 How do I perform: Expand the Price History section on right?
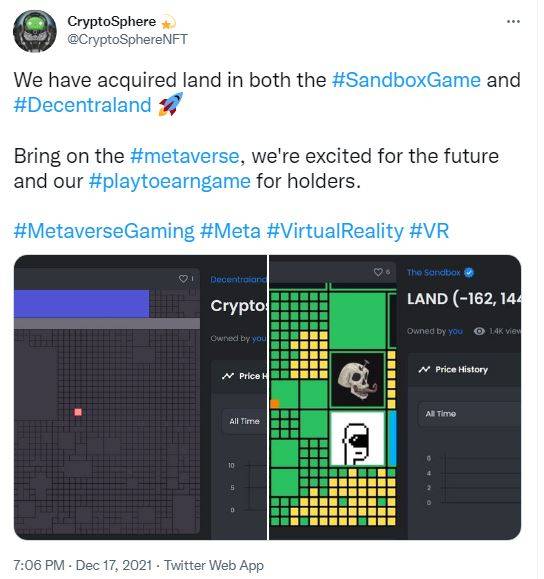point(464,370)
